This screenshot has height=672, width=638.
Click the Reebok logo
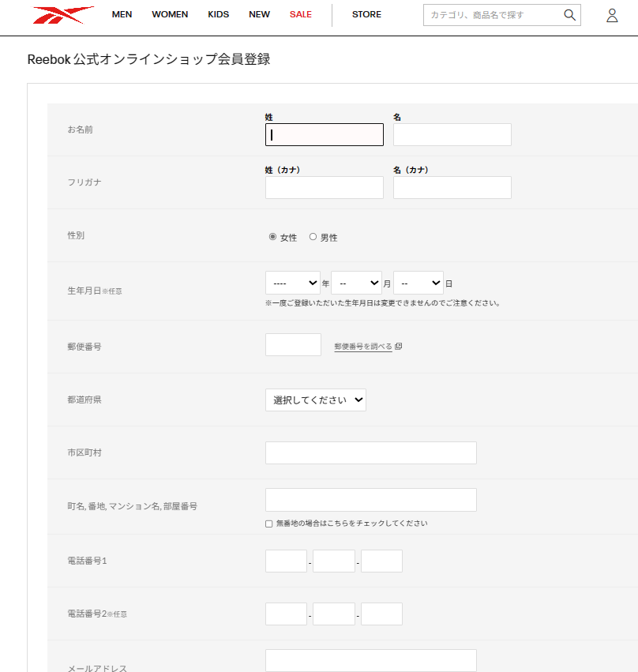63,15
